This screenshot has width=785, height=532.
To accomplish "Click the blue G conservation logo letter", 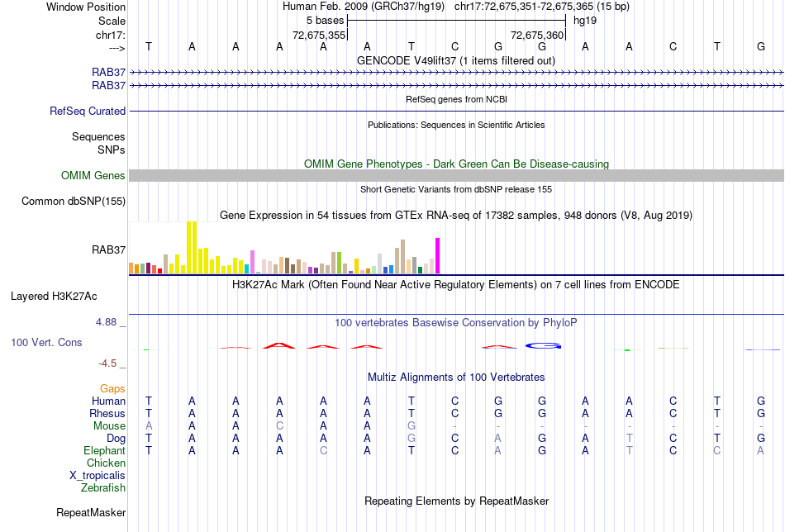I will (543, 346).
